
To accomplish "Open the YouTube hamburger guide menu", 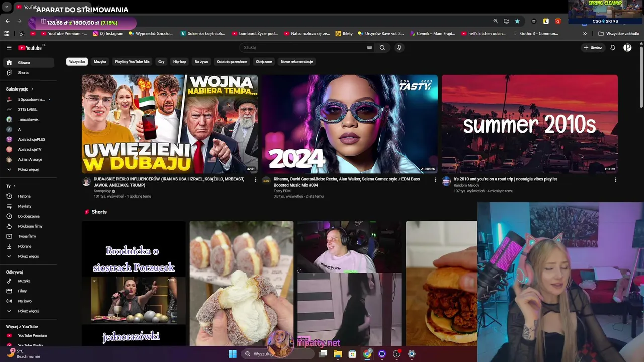I will [x=9, y=48].
